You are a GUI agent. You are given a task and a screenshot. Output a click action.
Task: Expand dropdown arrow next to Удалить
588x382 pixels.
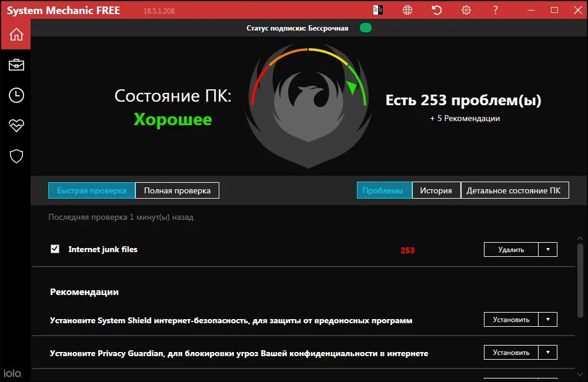pyautogui.click(x=548, y=250)
